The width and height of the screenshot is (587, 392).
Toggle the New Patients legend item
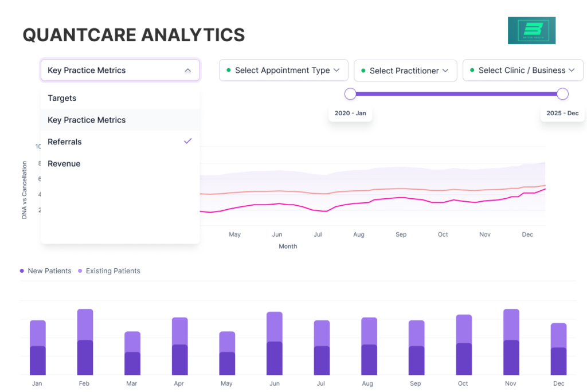pos(45,271)
